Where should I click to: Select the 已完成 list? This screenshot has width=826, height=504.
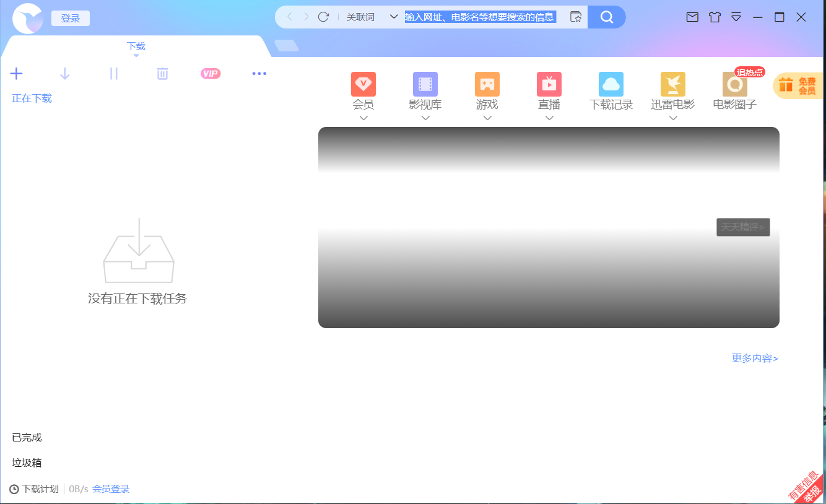tap(27, 437)
